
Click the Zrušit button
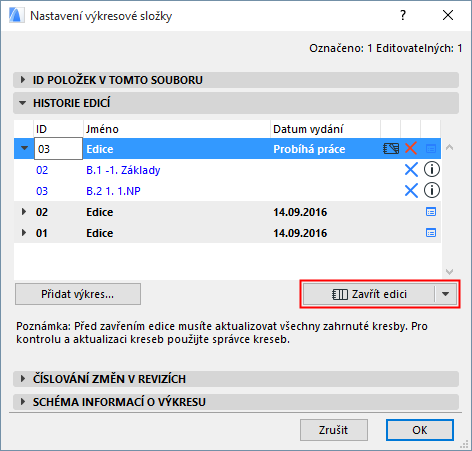334,430
